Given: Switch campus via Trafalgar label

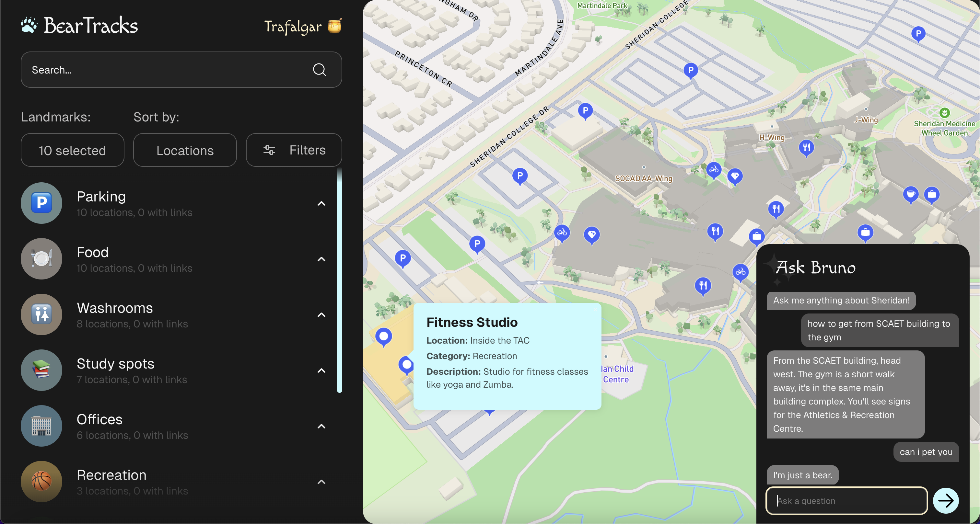Looking at the screenshot, I should click(x=293, y=27).
